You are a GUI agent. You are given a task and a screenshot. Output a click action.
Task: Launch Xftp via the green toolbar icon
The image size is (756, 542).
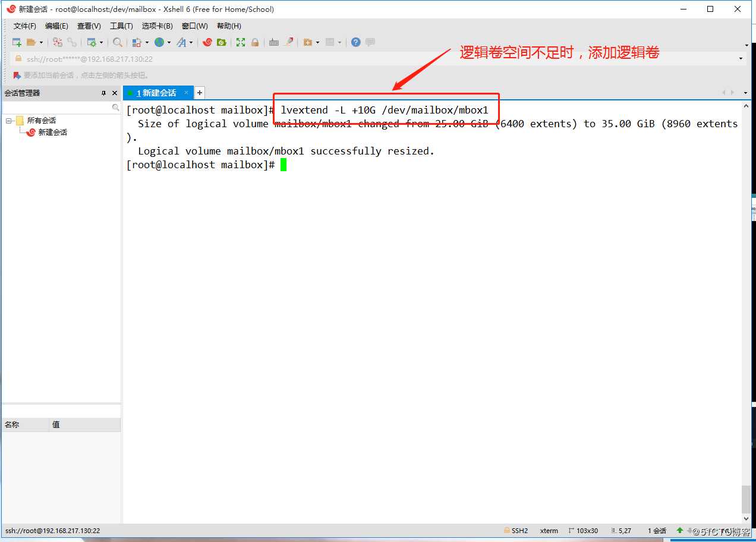220,42
